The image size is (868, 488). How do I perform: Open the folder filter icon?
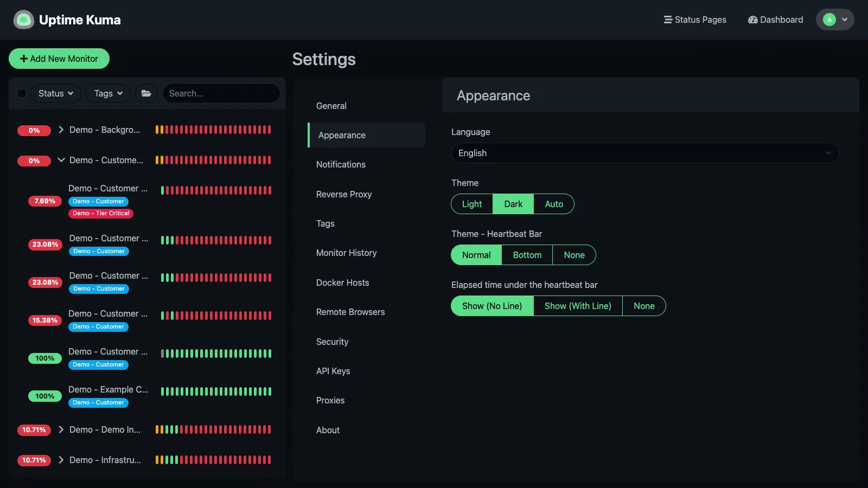coord(146,93)
